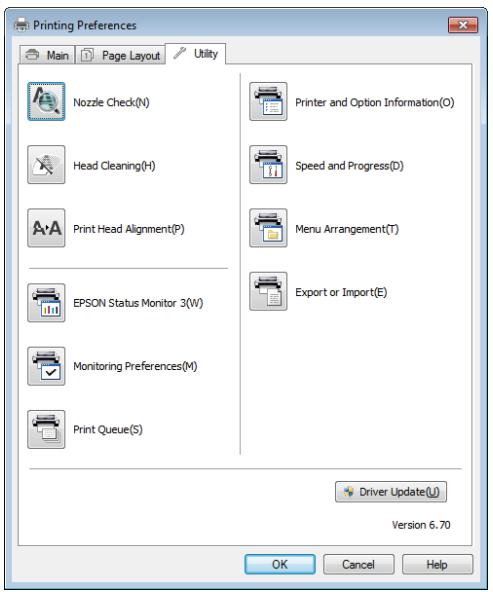Start Head Cleaning via its icon
This screenshot has width=493, height=592.
coord(46,165)
